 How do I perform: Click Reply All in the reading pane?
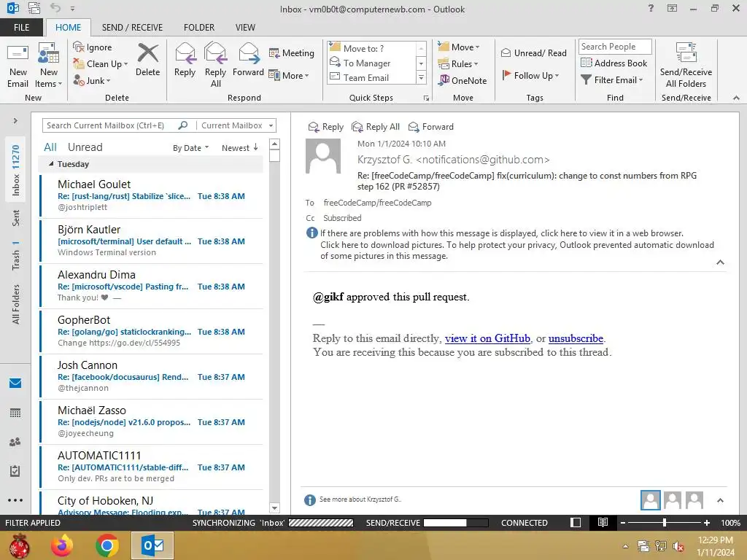376,127
